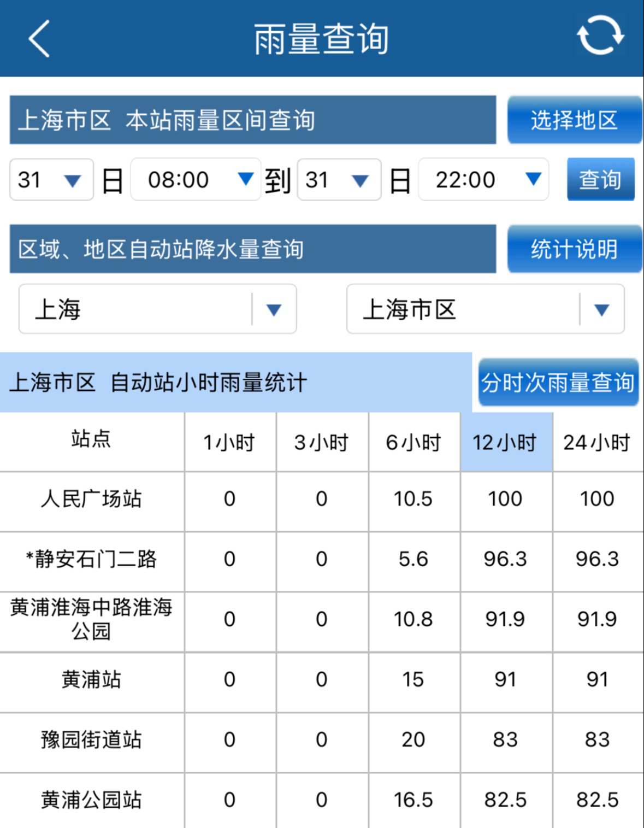Click the 人民广场站 station row
Screen dimensions: 644x828
(92, 500)
